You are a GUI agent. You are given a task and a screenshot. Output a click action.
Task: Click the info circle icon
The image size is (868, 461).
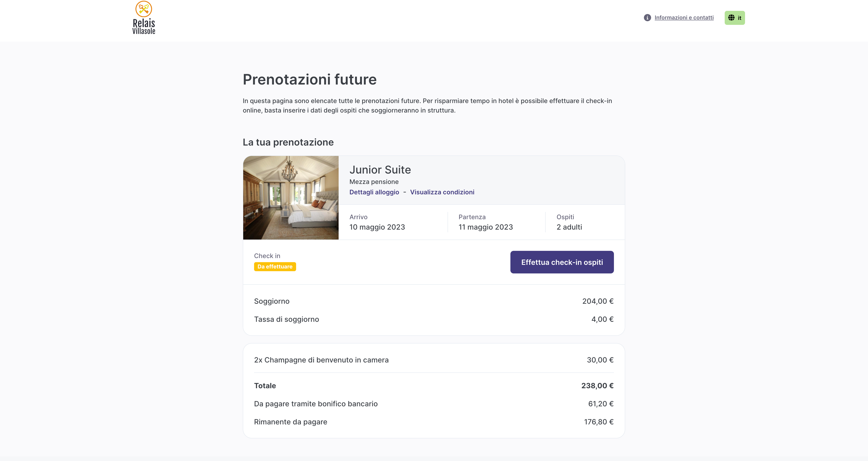click(x=647, y=18)
